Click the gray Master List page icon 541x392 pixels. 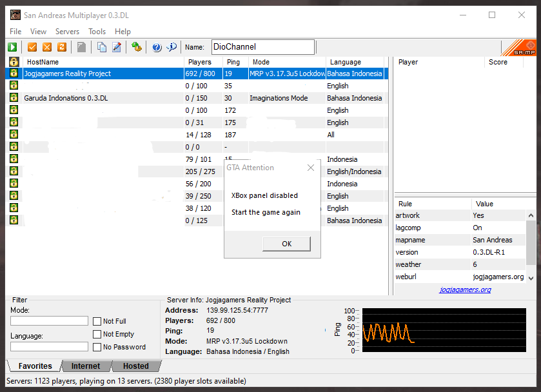pos(81,47)
